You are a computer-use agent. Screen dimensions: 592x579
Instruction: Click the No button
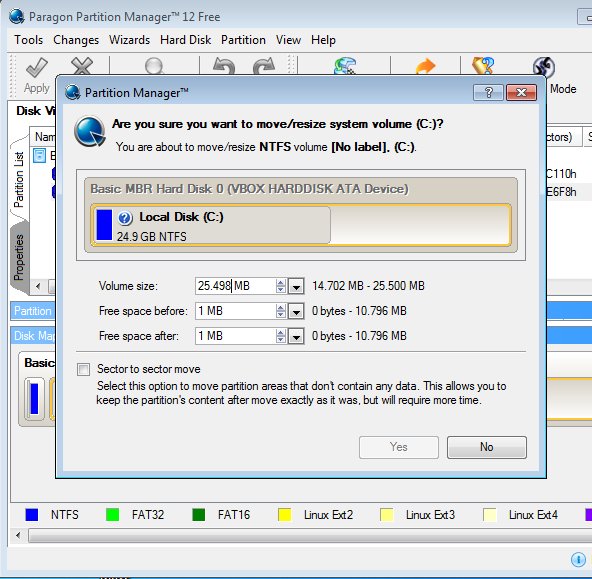click(487, 447)
